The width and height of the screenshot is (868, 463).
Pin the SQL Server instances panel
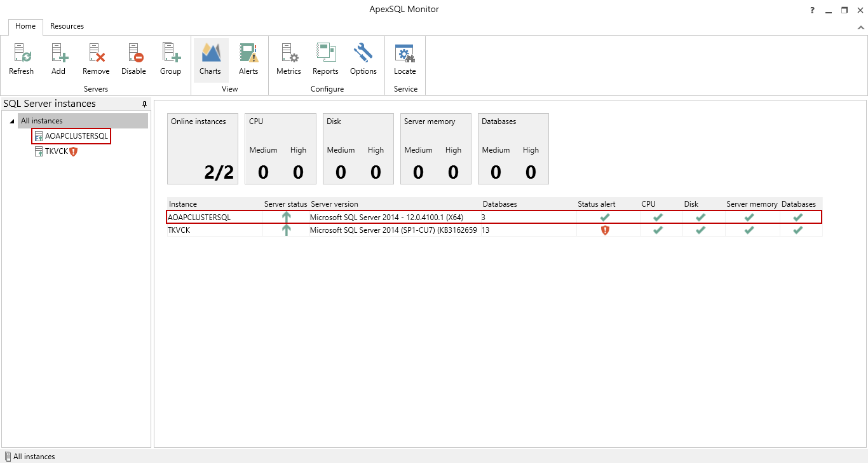coord(144,104)
